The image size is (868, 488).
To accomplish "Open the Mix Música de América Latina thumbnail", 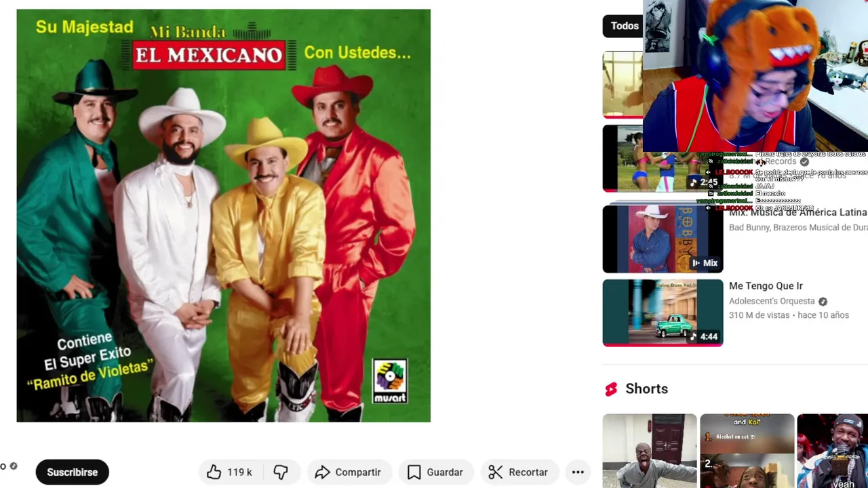I will coord(663,239).
